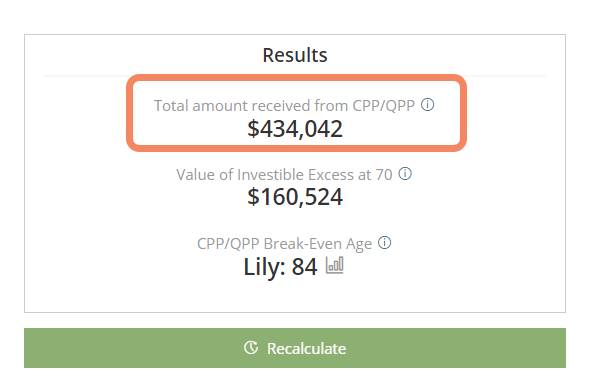Show info about Value of Investible Excess

[x=405, y=174]
